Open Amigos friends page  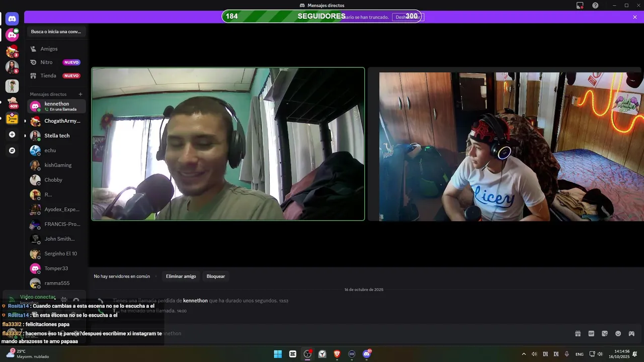point(56,49)
